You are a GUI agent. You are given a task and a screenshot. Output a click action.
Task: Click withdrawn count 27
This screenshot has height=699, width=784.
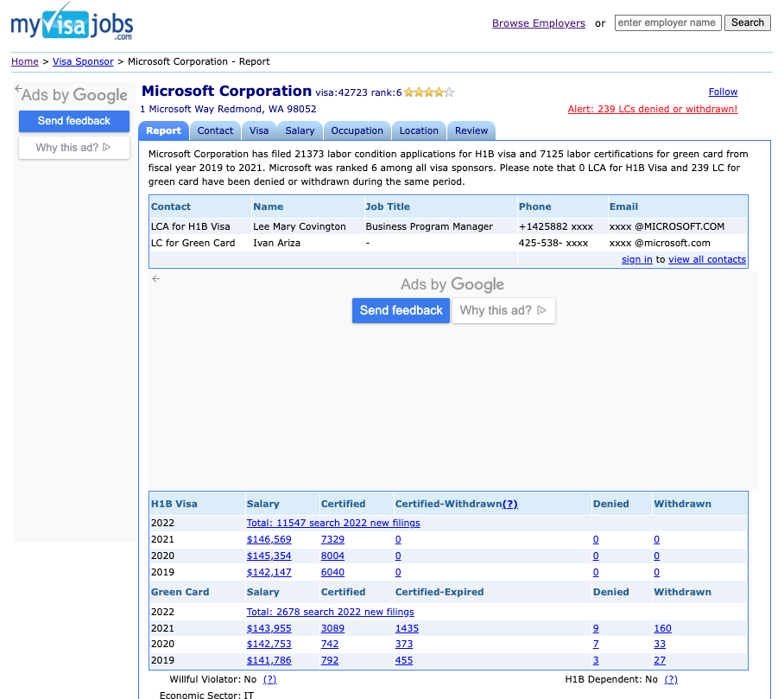(660, 660)
